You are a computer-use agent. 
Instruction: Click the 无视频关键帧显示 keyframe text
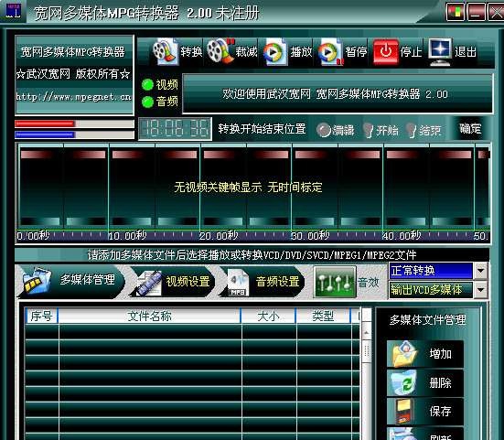[x=218, y=187]
